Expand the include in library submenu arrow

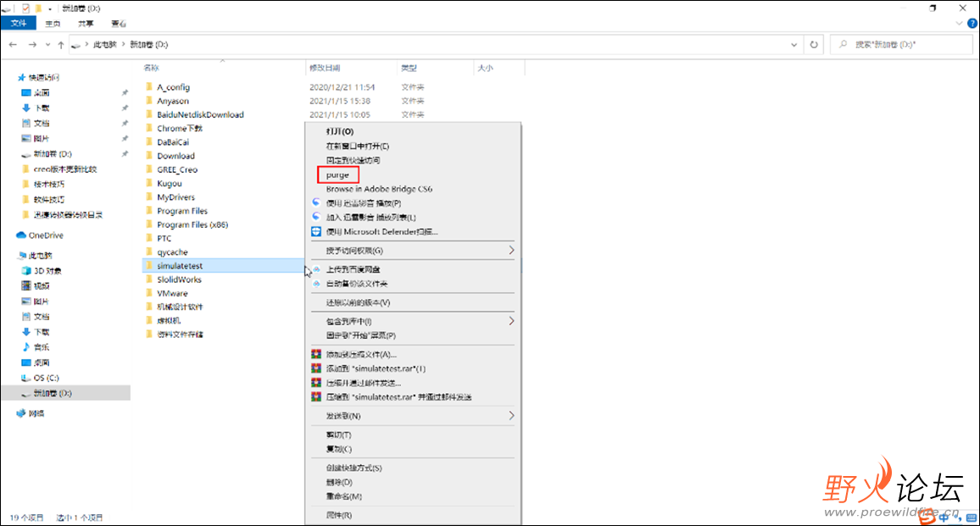[511, 321]
